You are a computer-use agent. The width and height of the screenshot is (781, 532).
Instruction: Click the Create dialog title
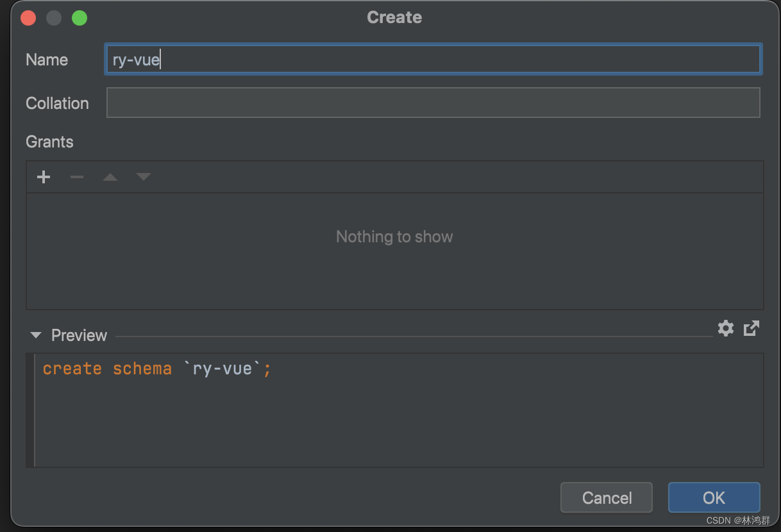click(394, 17)
